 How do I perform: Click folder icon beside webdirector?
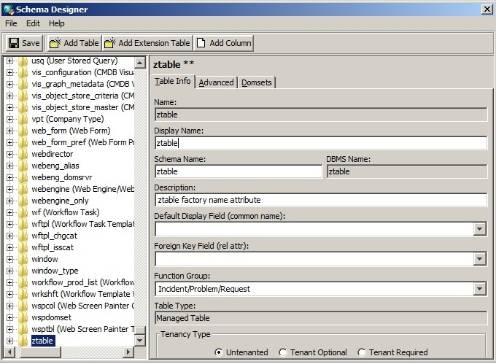pos(23,154)
